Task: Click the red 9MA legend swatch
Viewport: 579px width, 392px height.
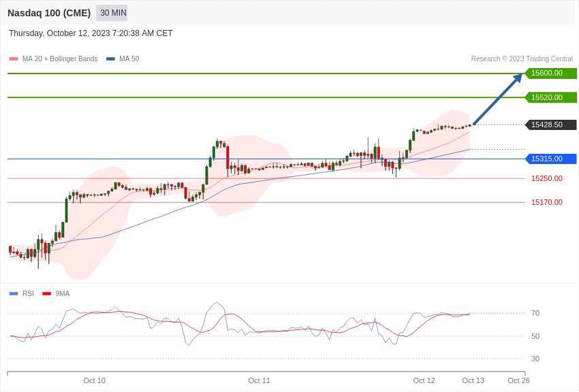Action: pos(46,294)
